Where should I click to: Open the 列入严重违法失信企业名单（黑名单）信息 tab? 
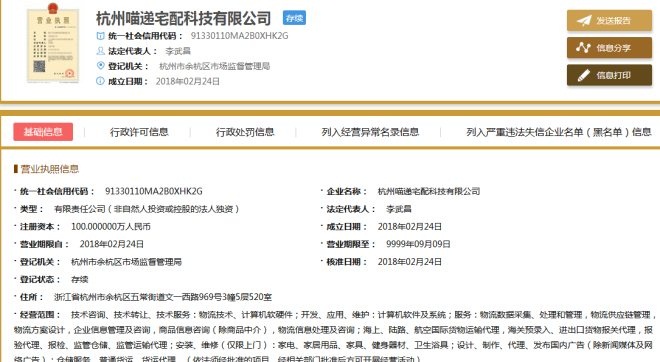point(559,132)
